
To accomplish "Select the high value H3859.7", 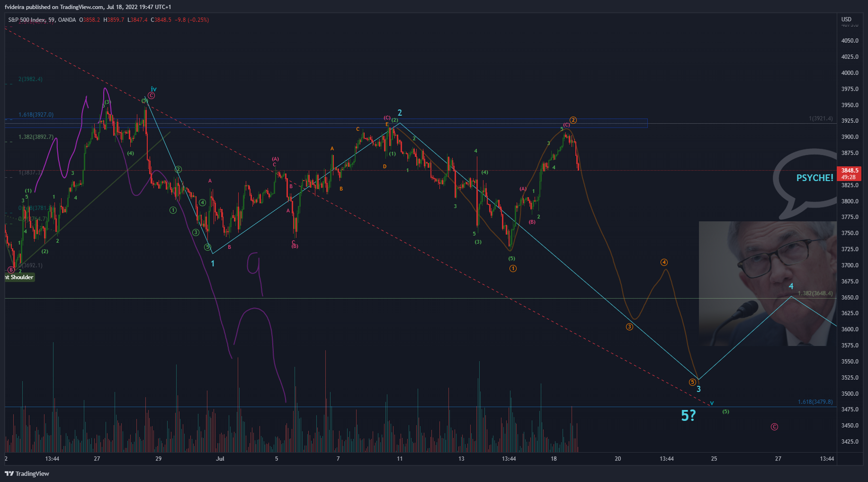I will pyautogui.click(x=114, y=20).
